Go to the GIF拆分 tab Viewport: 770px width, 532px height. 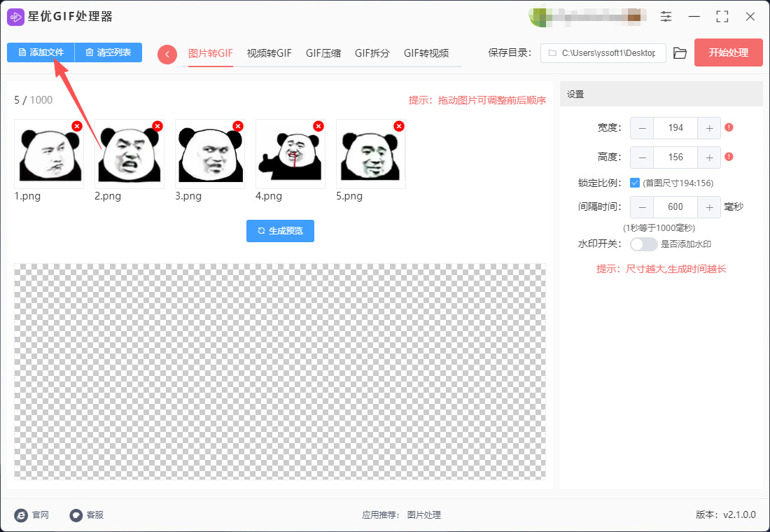pyautogui.click(x=372, y=53)
